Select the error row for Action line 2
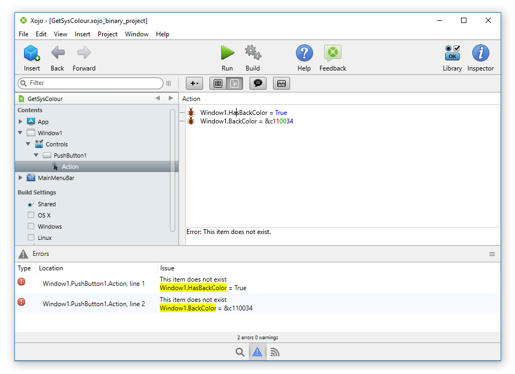The height and width of the screenshot is (374, 515). point(257,304)
